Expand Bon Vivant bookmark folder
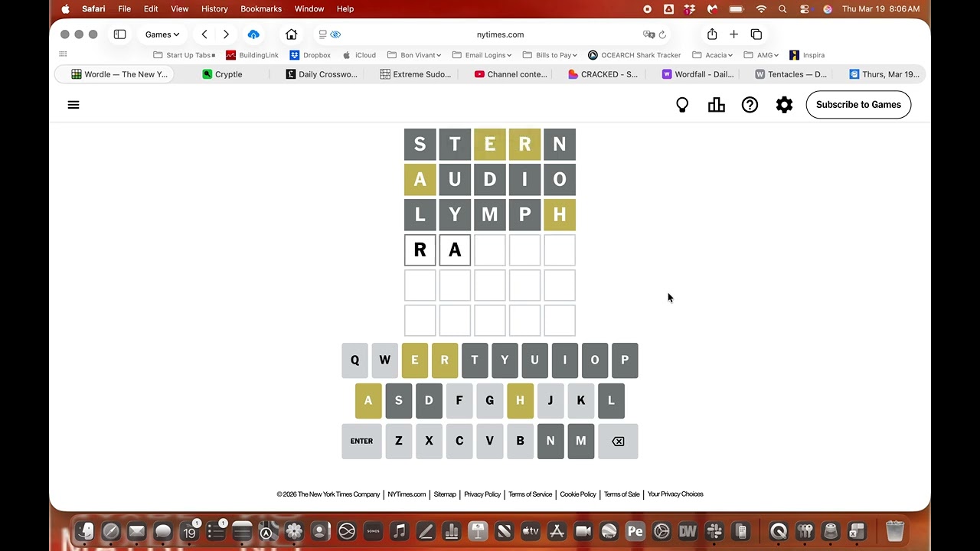 click(x=414, y=55)
